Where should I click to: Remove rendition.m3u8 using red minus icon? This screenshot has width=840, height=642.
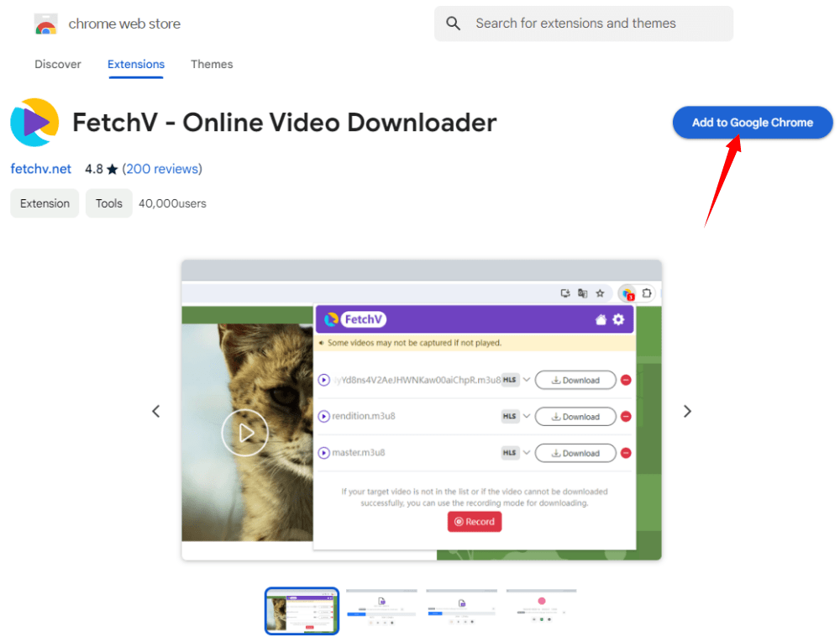coord(626,417)
